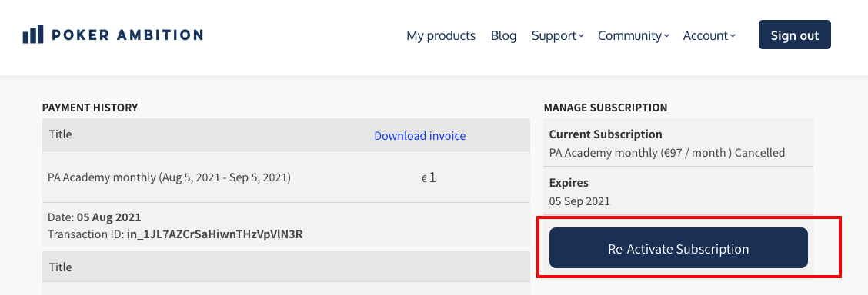
Task: Open the Account dropdown menu
Action: 709,35
